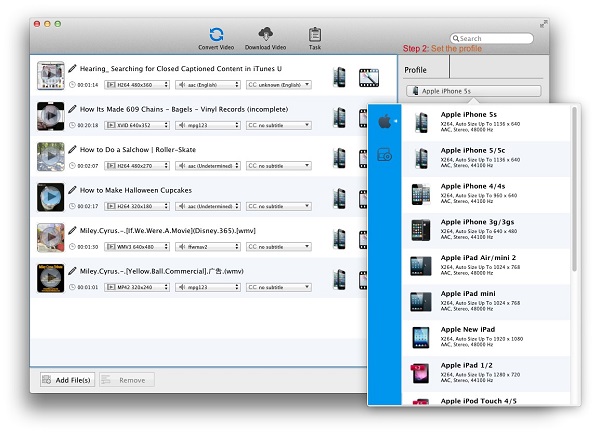This screenshot has height=434, width=600.
Task: Click the Search field
Action: pos(492,38)
